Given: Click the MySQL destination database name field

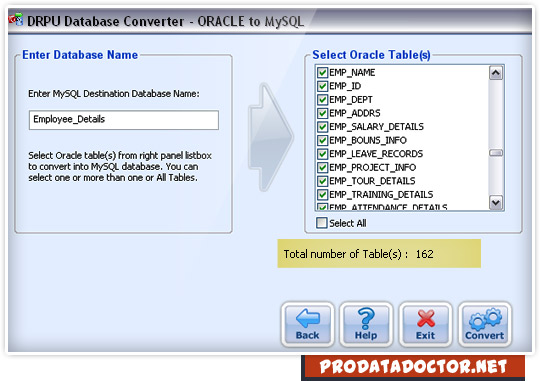Looking at the screenshot, I should click(124, 120).
